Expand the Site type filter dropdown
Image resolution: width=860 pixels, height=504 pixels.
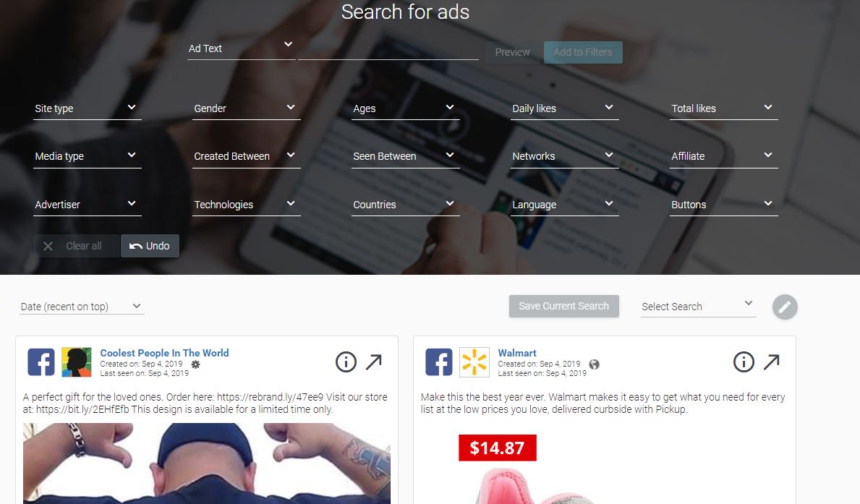(88, 108)
